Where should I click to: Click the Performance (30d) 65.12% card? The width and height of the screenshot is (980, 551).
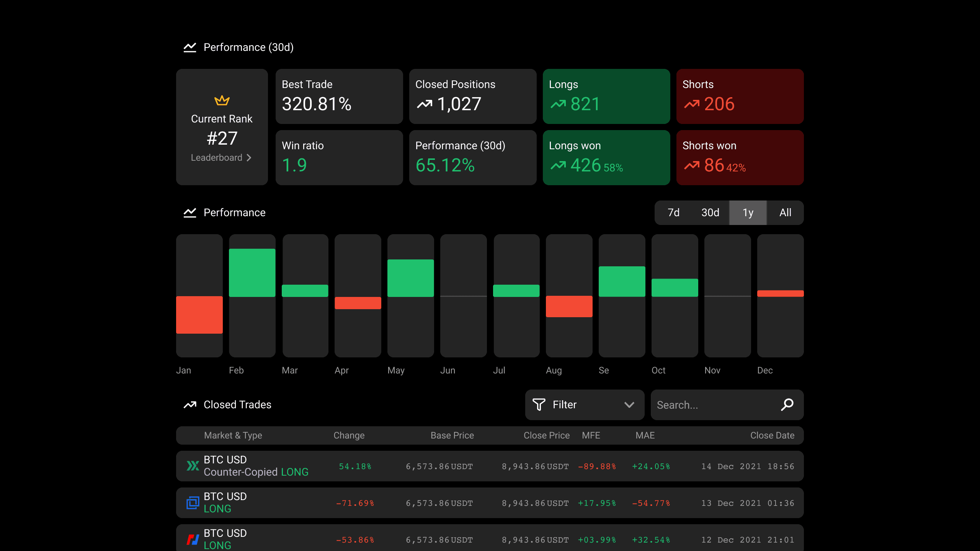coord(473,158)
